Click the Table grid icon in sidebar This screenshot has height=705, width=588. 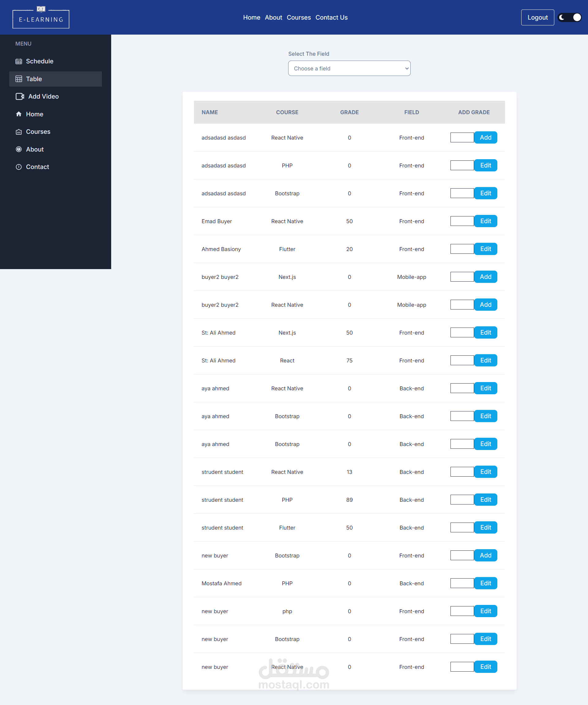click(19, 79)
